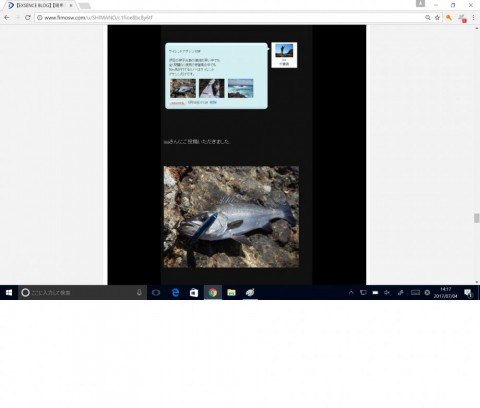Open the extension with red notification badge

pos(462,18)
